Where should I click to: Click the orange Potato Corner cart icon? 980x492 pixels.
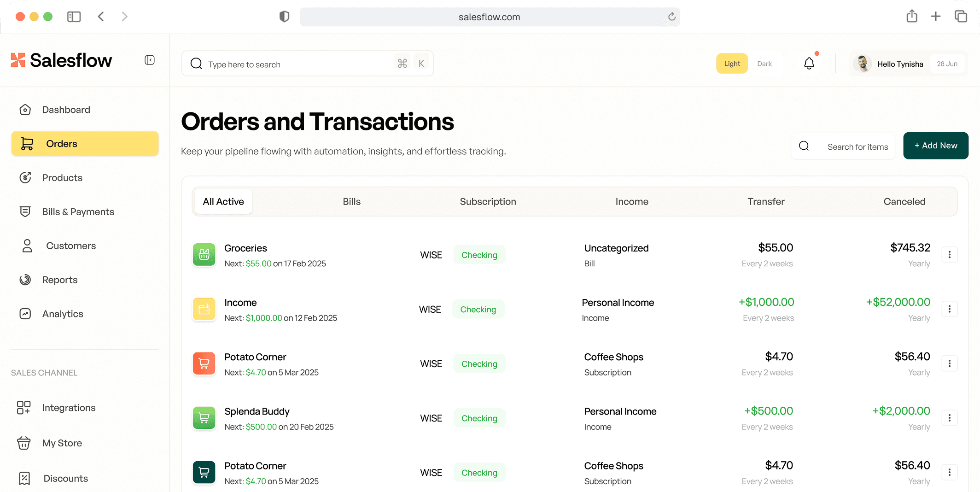204,363
